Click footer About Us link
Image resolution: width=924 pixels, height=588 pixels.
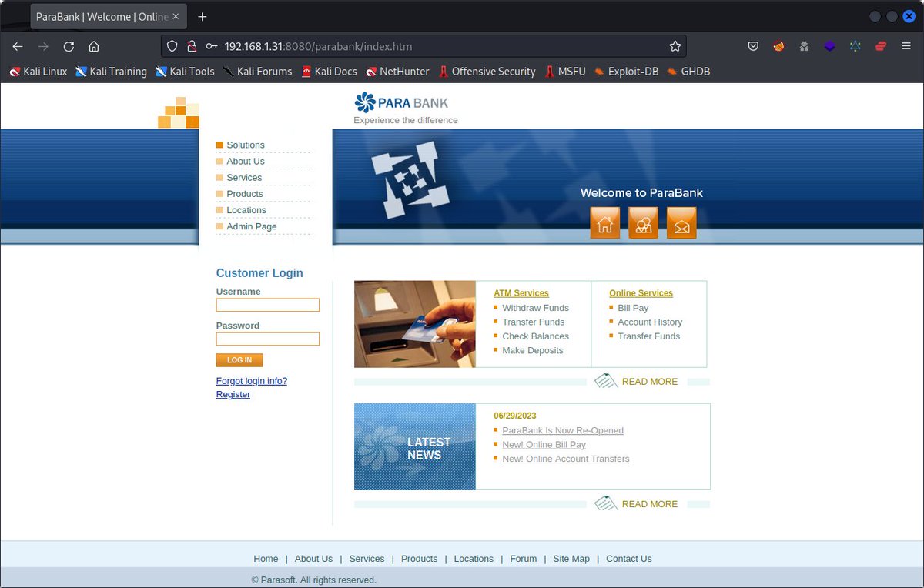(313, 559)
